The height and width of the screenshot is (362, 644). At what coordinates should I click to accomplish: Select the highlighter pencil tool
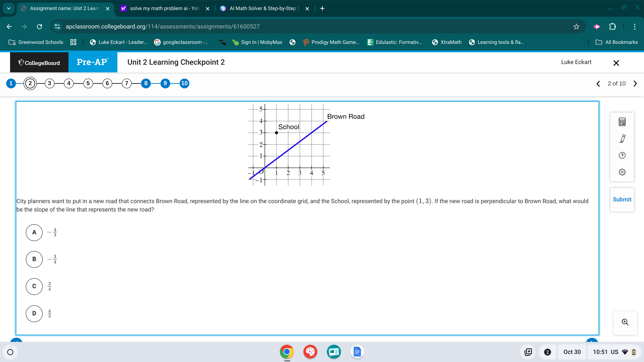click(x=622, y=139)
